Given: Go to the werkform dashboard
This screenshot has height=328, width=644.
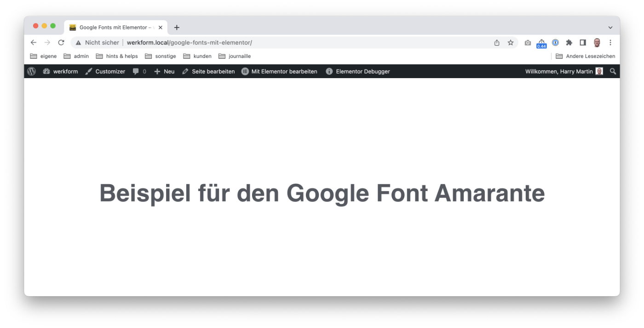Looking at the screenshot, I should coord(60,71).
